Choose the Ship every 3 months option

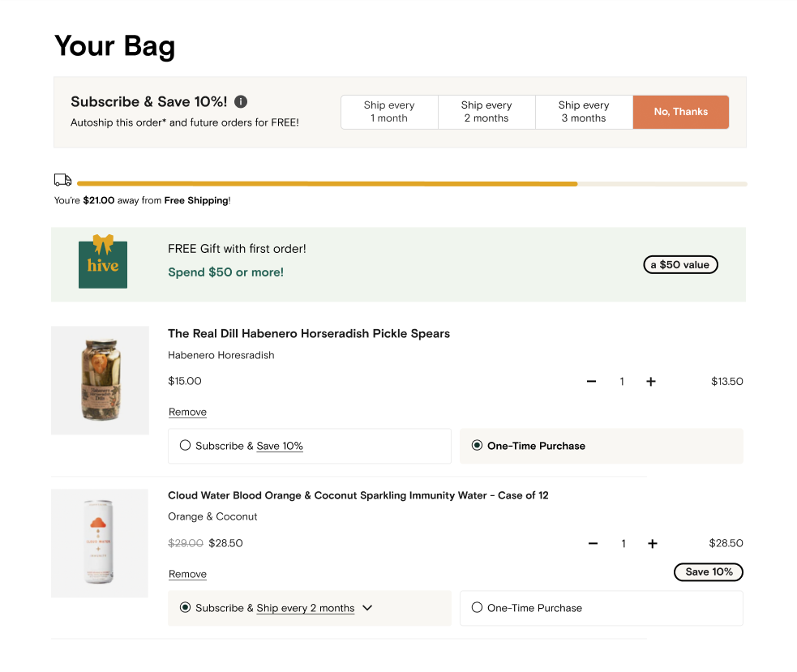[584, 112]
